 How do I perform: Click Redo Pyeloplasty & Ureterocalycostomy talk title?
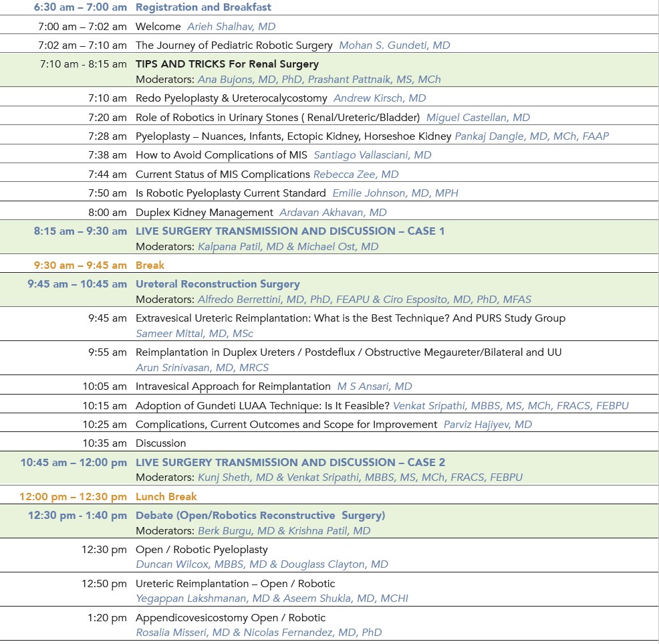click(231, 98)
